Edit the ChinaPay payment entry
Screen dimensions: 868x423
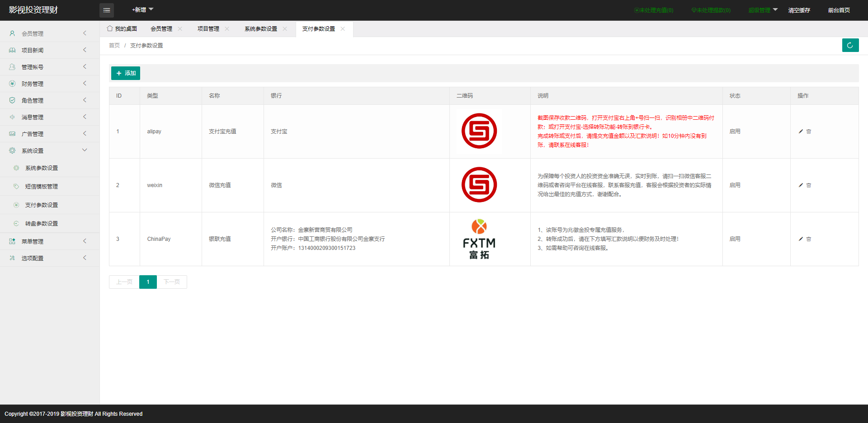click(800, 239)
